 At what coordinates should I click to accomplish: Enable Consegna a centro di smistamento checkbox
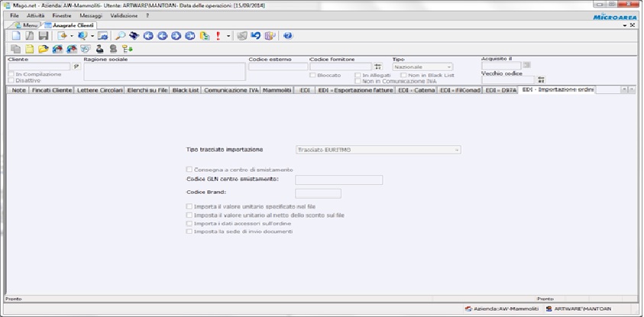click(189, 170)
